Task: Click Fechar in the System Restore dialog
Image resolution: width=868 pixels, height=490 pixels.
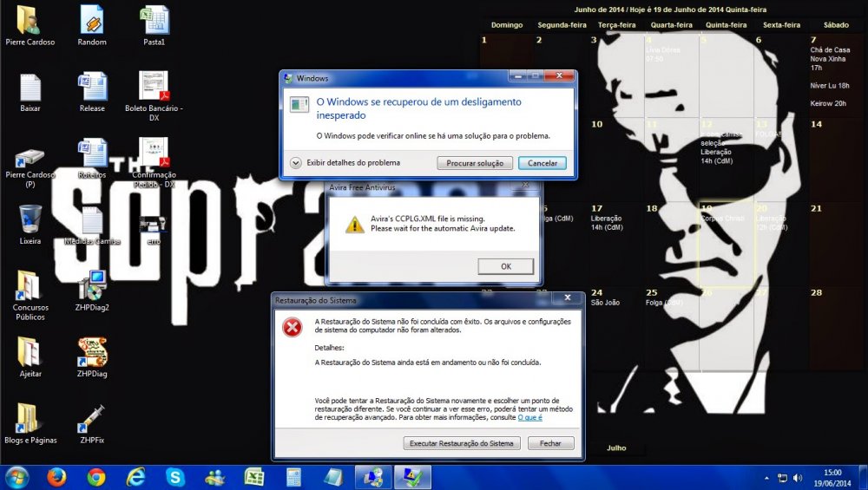Action: click(550, 443)
